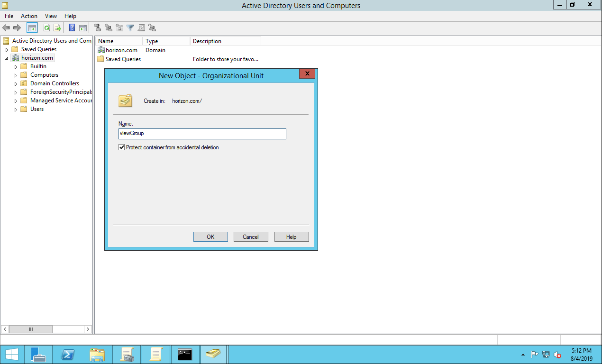Click the Export List toolbar icon
This screenshot has width=602, height=364.
click(57, 28)
